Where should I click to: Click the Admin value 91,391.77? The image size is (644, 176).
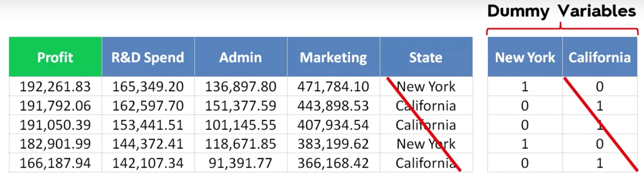tap(240, 163)
